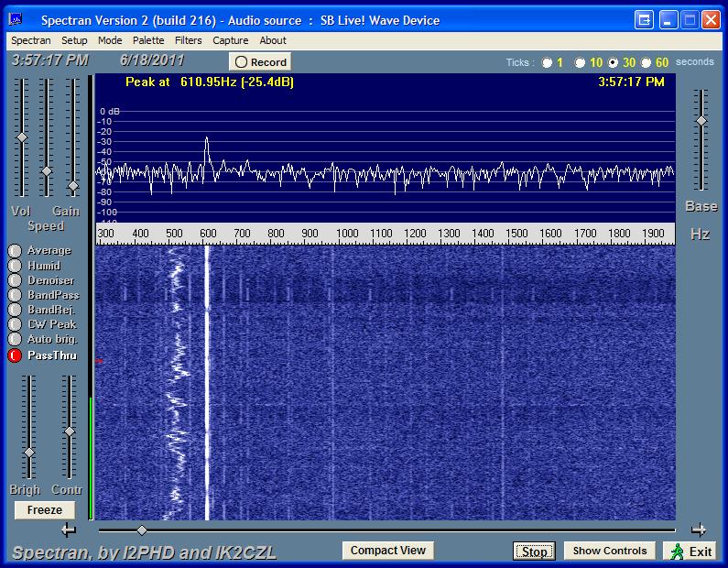Select 1 second tick interval
Viewport: 728px width, 568px height.
tap(548, 62)
